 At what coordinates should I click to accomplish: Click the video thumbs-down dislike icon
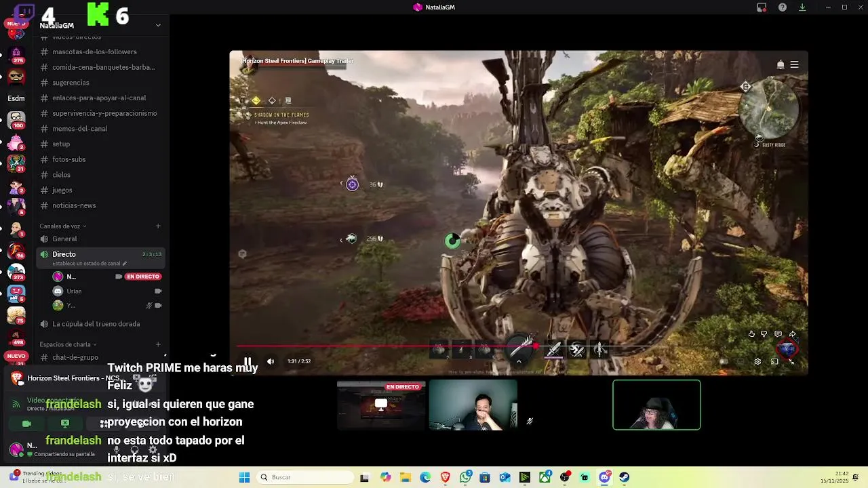764,334
